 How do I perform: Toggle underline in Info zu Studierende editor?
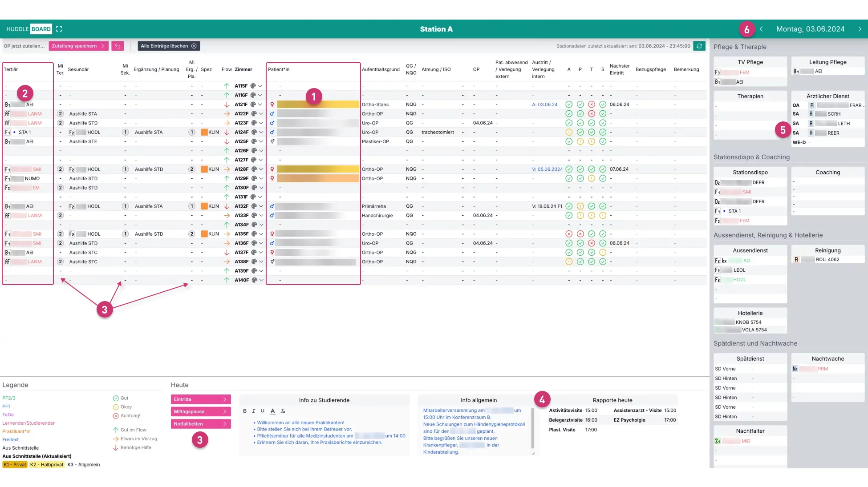263,411
